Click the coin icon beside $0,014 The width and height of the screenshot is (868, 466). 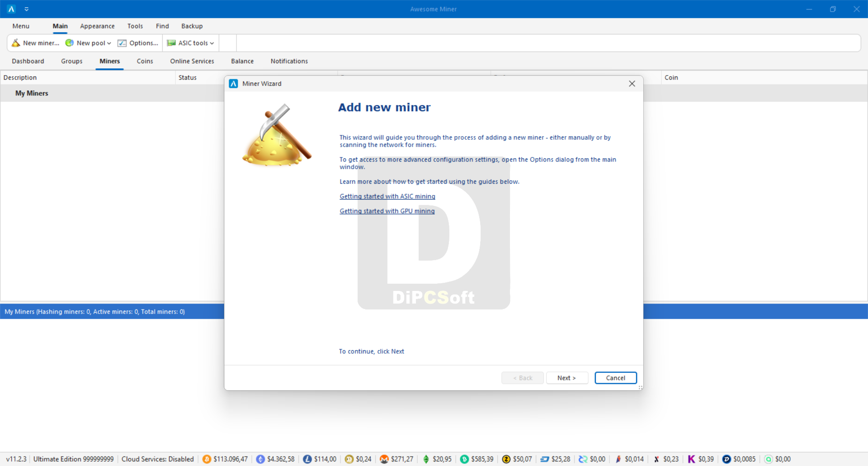[x=618, y=459]
